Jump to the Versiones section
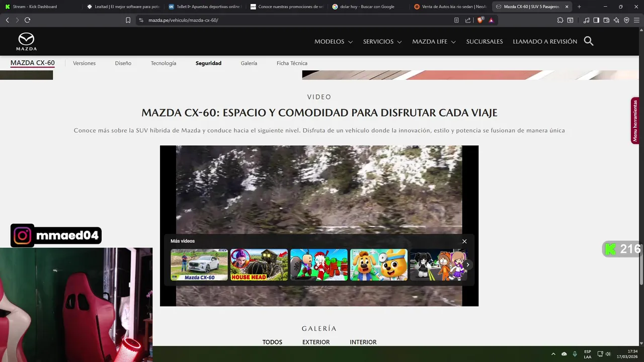Screen dimensions: 644x362 click(x=84, y=63)
